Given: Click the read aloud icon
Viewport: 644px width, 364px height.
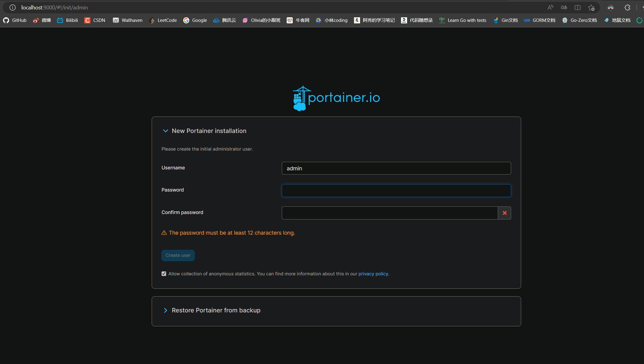Looking at the screenshot, I should click(550, 8).
